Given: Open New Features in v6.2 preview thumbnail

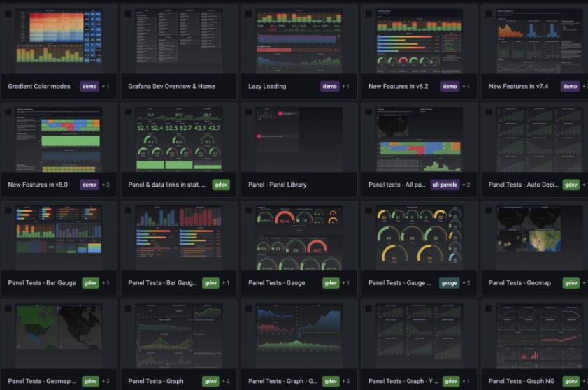Looking at the screenshot, I should coord(420,41).
